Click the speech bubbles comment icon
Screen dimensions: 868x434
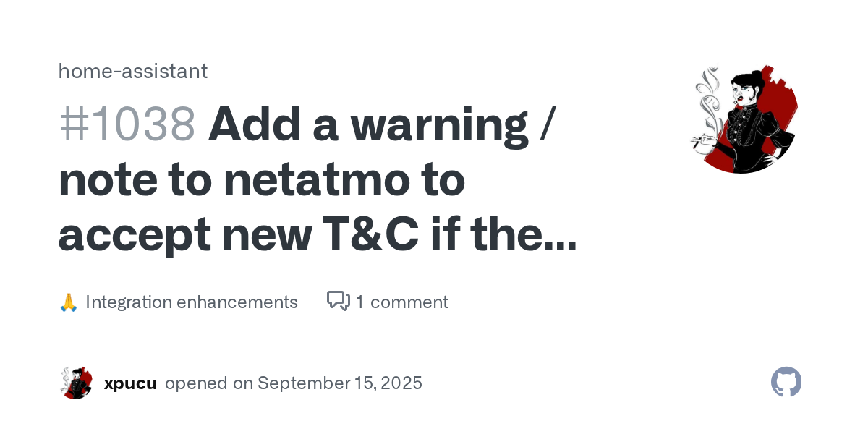339,301
